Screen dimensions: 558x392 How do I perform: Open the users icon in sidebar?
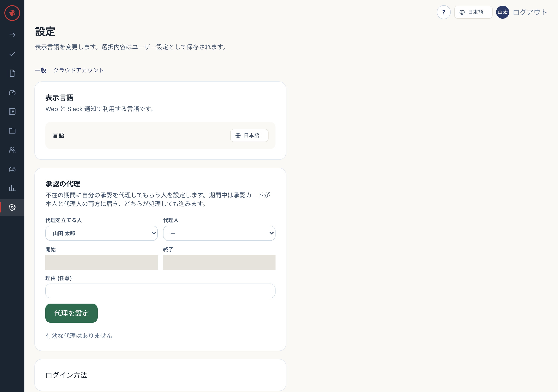click(x=12, y=150)
